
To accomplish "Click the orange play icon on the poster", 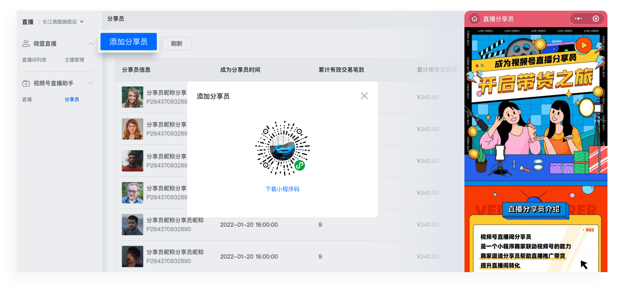I will (x=584, y=45).
